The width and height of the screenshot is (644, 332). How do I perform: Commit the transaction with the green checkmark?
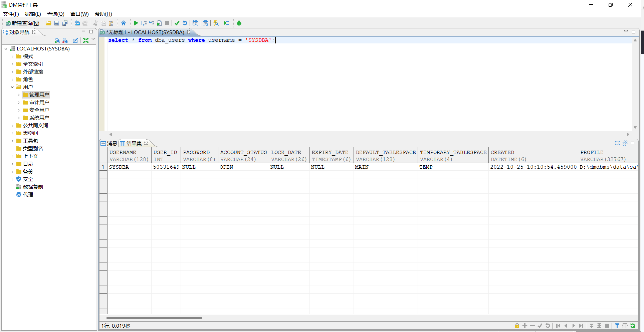tap(177, 23)
